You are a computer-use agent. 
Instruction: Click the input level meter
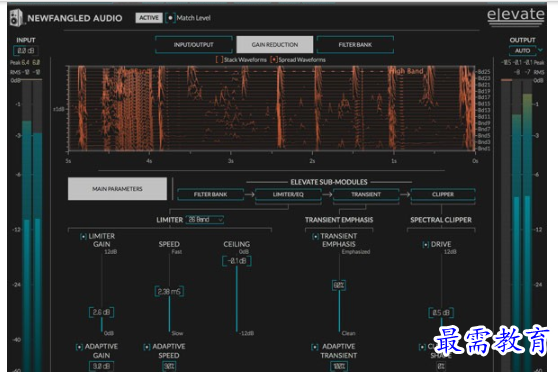[x=32, y=224]
